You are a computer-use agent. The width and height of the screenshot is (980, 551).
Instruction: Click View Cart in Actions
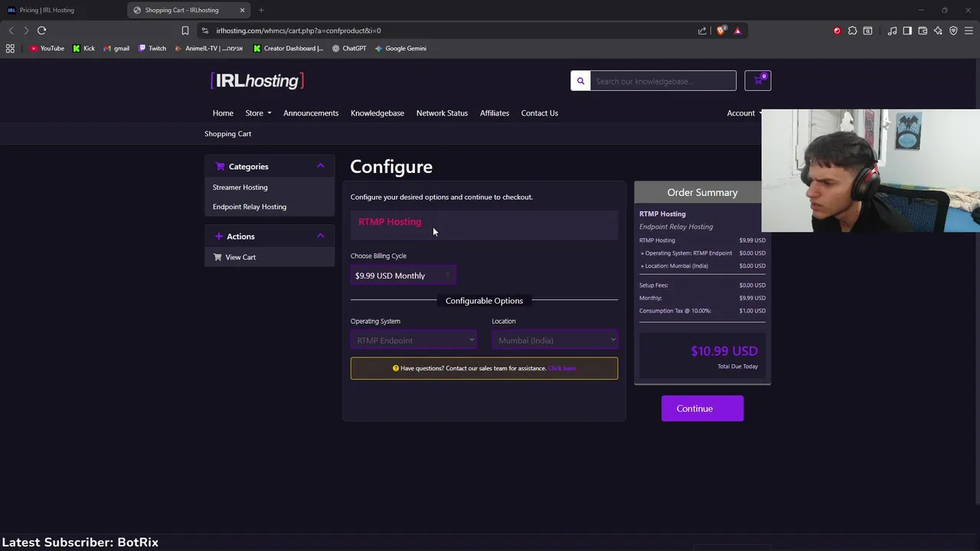pyautogui.click(x=240, y=257)
